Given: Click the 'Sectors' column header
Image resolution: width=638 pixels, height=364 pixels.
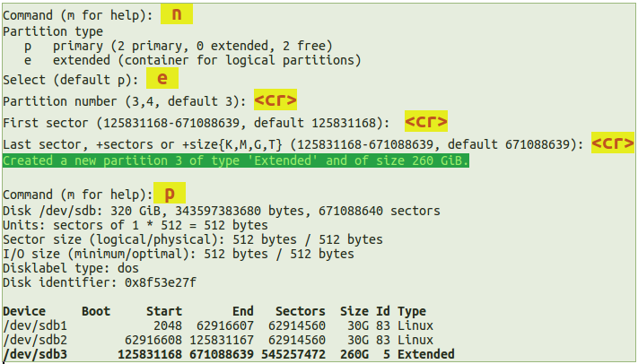Looking at the screenshot, I should click(301, 311).
